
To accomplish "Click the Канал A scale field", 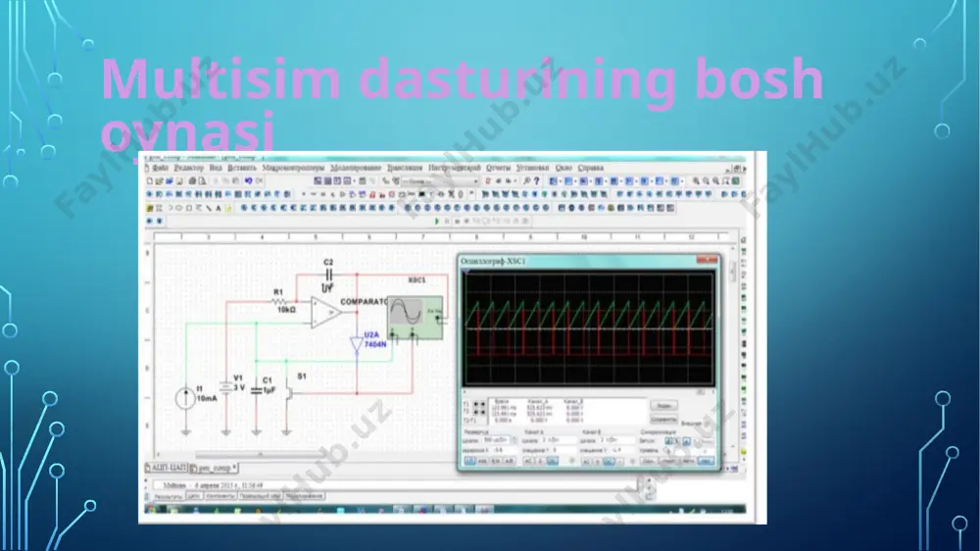I will point(559,439).
